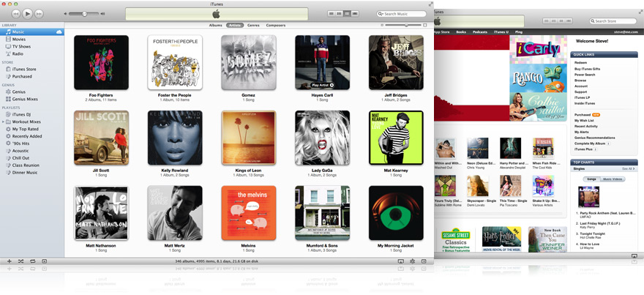
Task: Open the Podcasts store section
Action: tap(479, 32)
